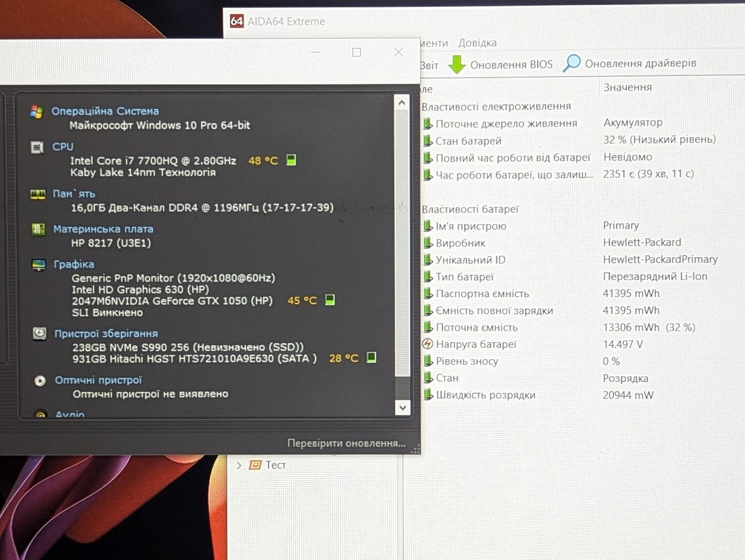Maximize the Speccy window
The width and height of the screenshot is (745, 560).
[357, 52]
